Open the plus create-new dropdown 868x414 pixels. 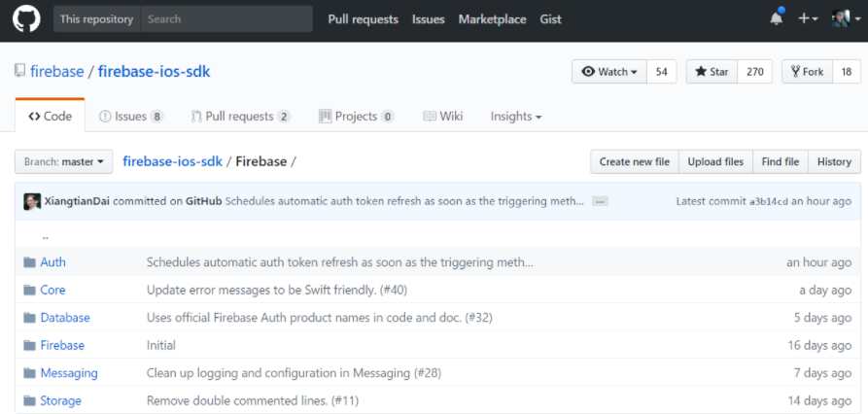tap(808, 18)
